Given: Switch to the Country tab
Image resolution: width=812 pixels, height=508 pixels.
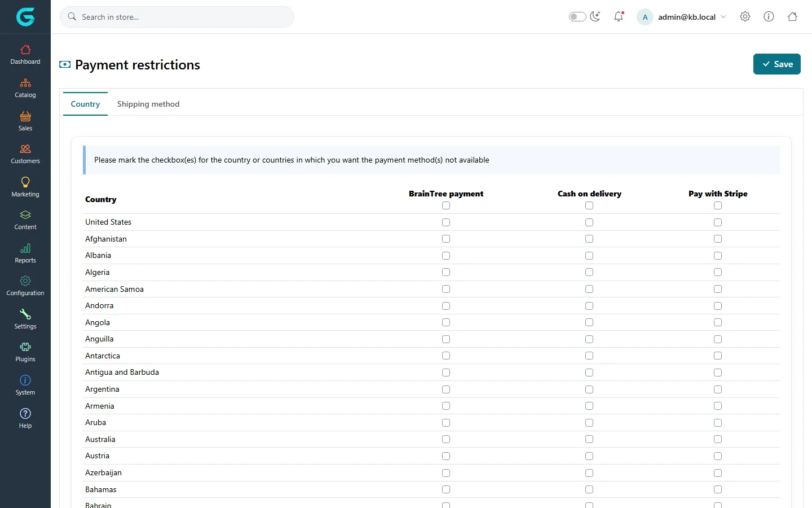Looking at the screenshot, I should [85, 104].
